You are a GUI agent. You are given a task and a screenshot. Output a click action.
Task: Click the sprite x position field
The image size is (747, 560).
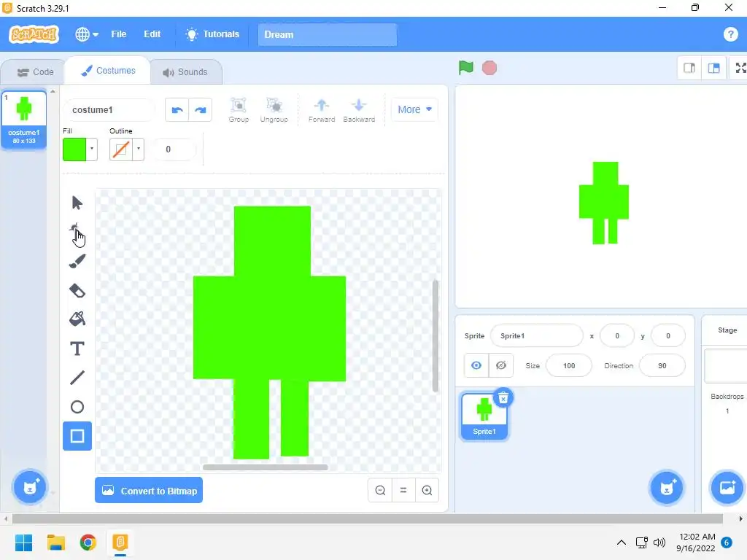pyautogui.click(x=617, y=335)
